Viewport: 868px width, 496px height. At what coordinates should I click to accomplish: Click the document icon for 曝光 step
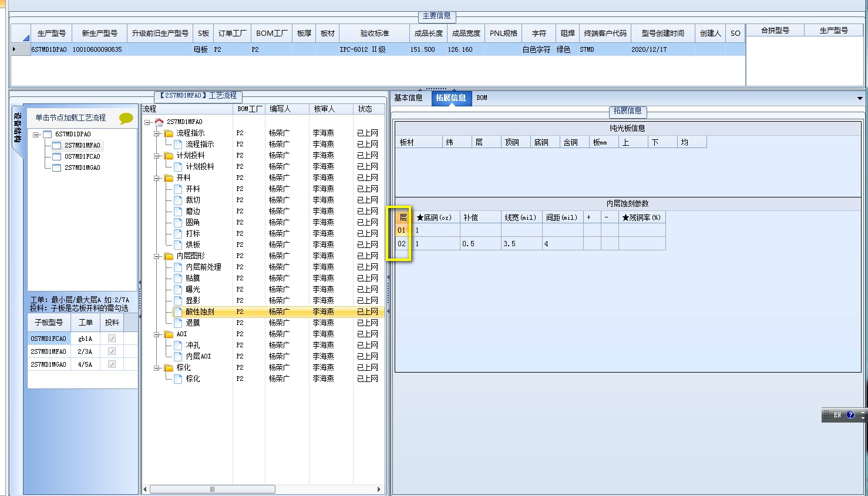178,289
